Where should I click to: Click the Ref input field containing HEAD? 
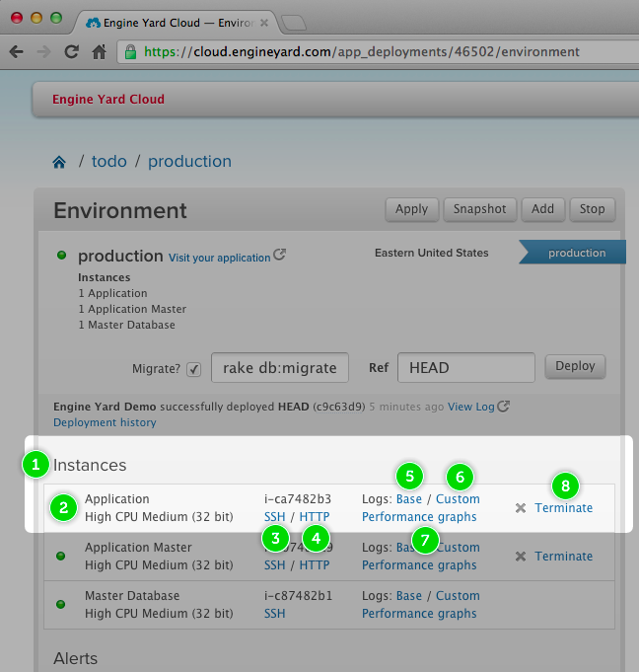pos(465,368)
